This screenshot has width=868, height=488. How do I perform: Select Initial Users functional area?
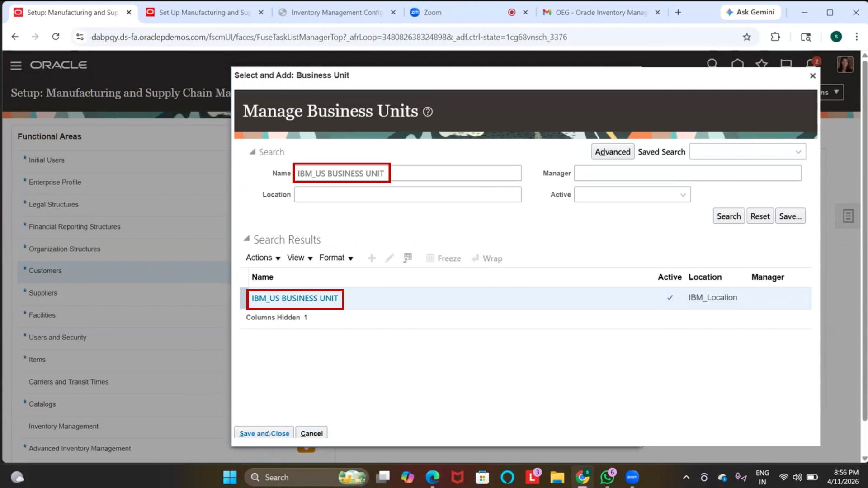click(47, 160)
